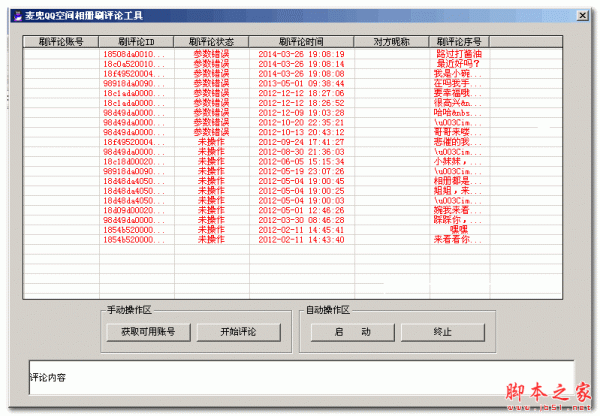The image size is (600, 416).
Task: Select time cell 2012-12-12 18:27:06
Action: point(301,93)
